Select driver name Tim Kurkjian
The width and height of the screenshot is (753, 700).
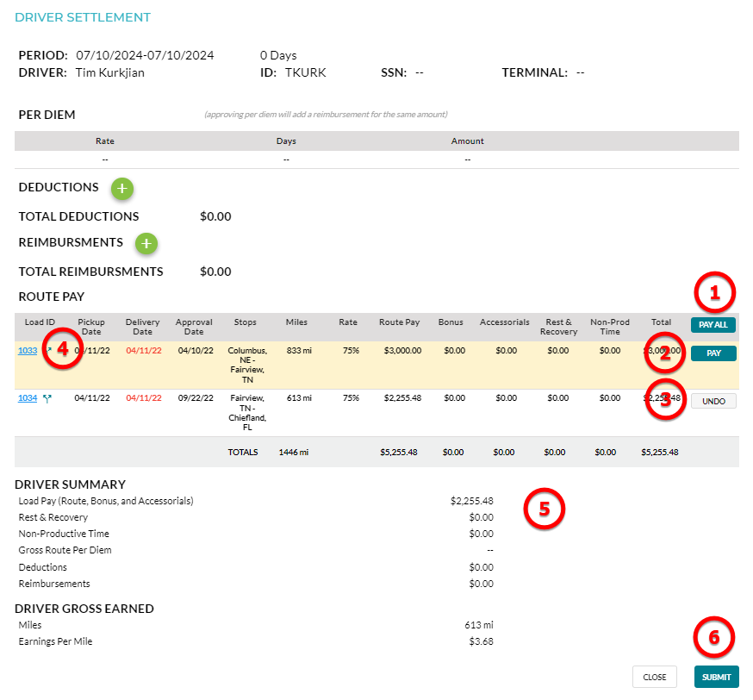pyautogui.click(x=110, y=72)
